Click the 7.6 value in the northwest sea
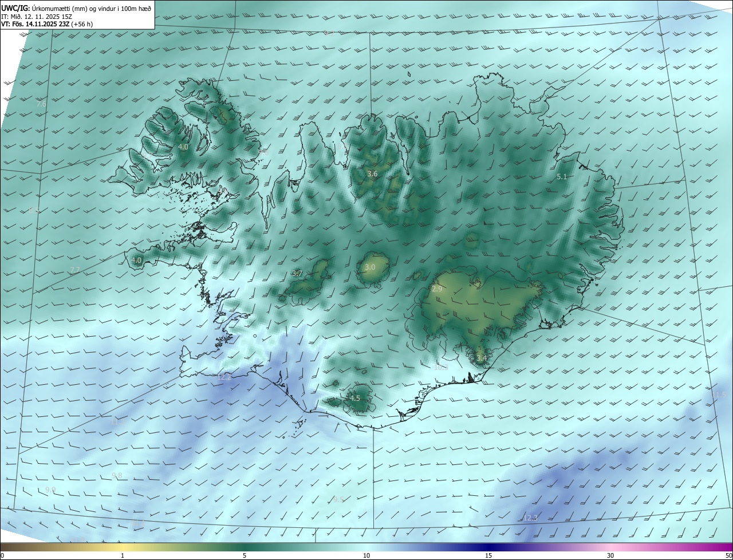The width and height of the screenshot is (733, 560). click(x=41, y=104)
